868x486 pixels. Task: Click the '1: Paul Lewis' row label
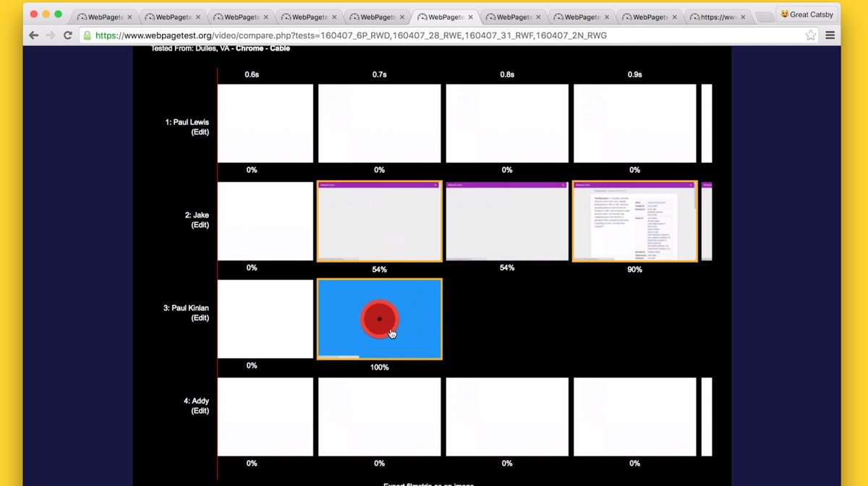point(187,122)
